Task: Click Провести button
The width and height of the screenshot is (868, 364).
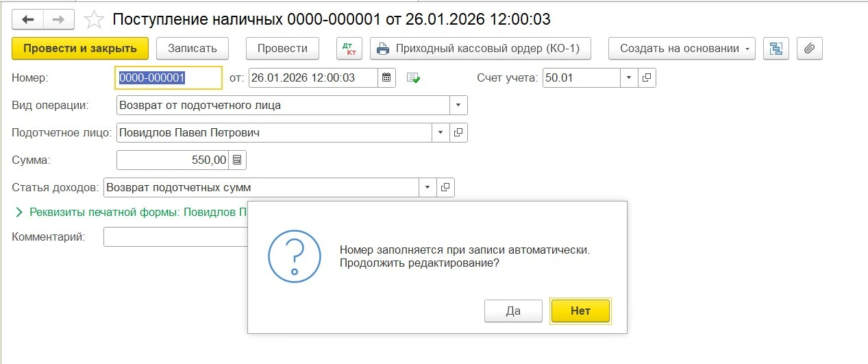Action: pyautogui.click(x=282, y=49)
